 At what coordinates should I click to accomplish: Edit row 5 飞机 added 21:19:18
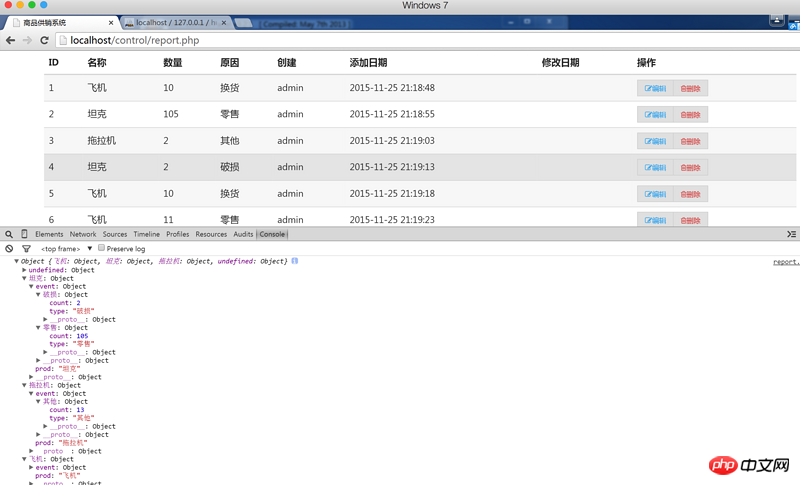[x=655, y=194]
